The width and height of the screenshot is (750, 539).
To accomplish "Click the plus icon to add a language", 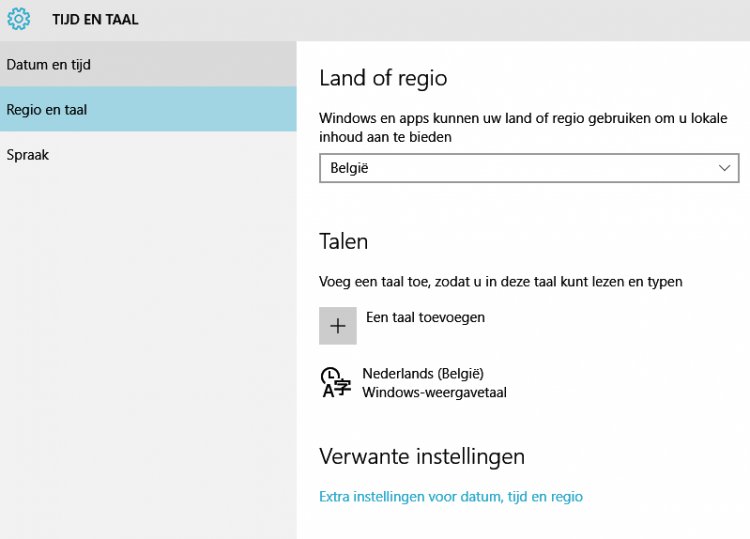I will [x=338, y=325].
